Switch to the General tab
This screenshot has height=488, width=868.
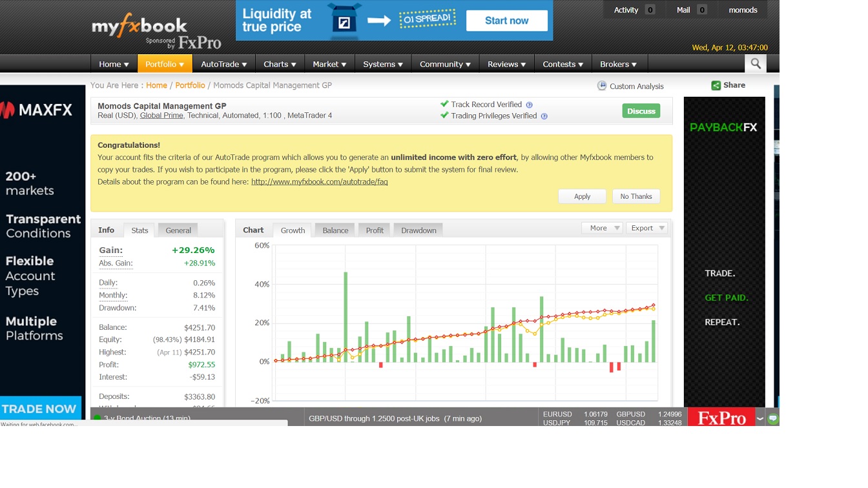(x=178, y=230)
